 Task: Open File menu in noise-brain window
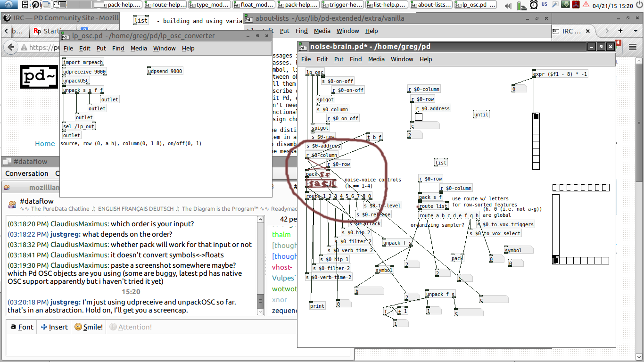pos(306,59)
